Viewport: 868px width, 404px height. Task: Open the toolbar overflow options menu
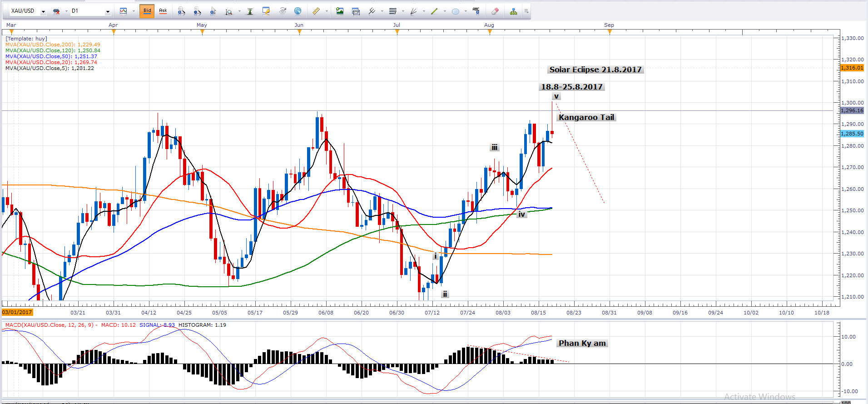526,11
